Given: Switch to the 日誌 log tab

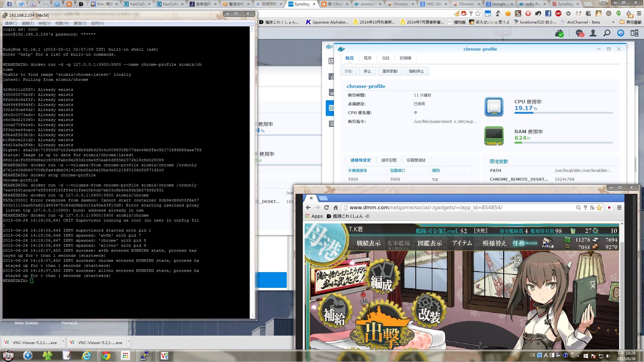Looking at the screenshot, I should coord(386,58).
